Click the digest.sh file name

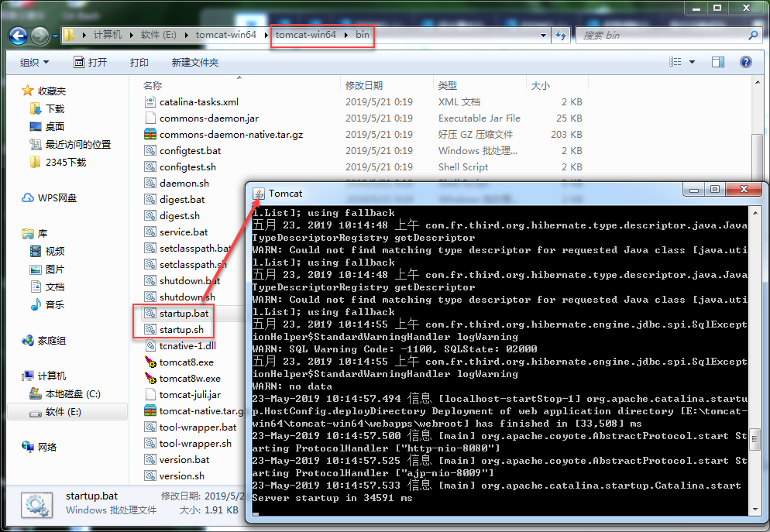(x=179, y=215)
